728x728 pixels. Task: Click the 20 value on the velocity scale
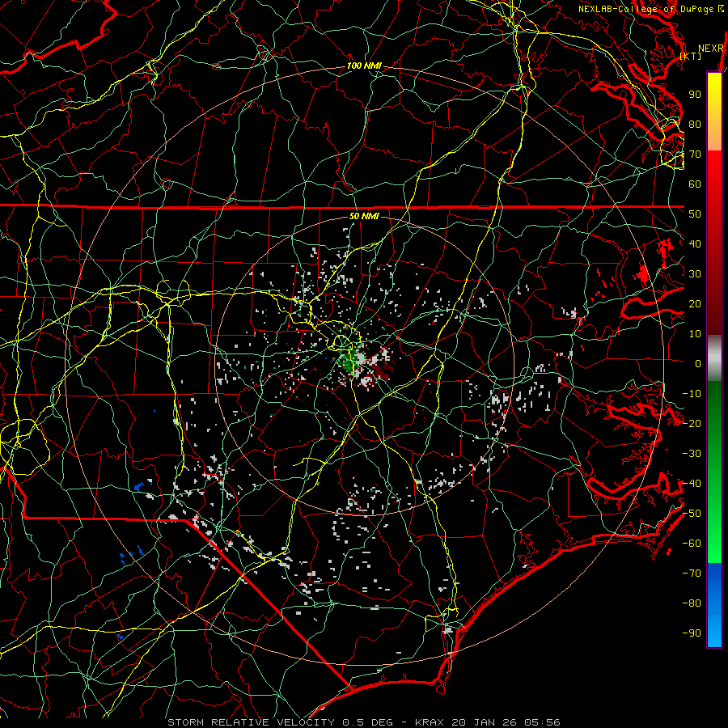(695, 304)
